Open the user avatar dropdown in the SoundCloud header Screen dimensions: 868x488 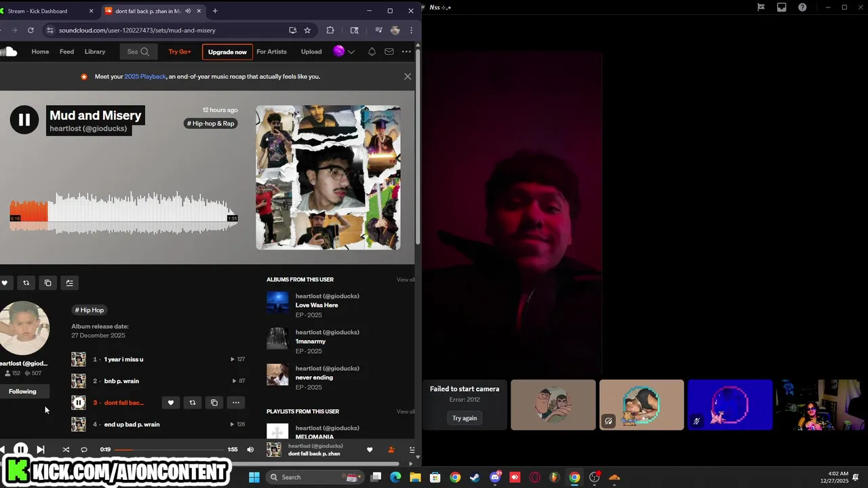pyautogui.click(x=344, y=52)
